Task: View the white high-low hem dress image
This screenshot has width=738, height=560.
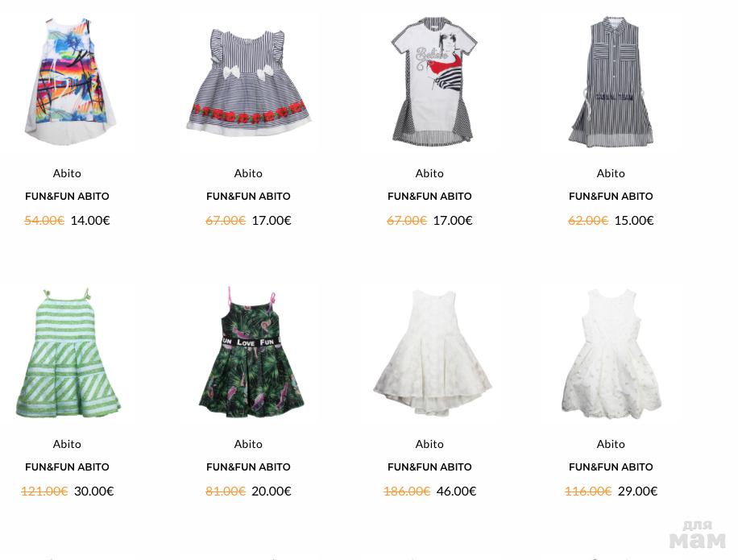Action: (x=432, y=353)
